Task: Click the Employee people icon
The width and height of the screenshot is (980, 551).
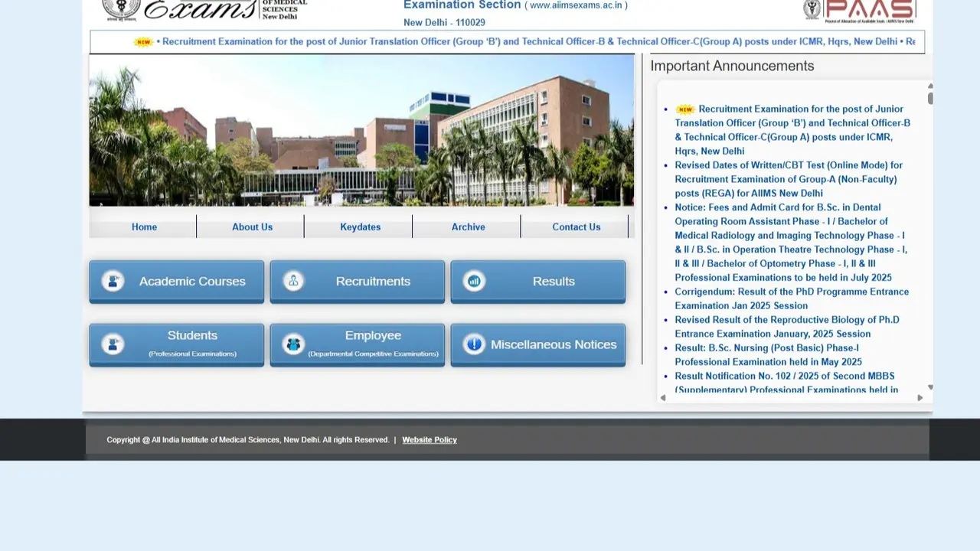Action: pyautogui.click(x=293, y=344)
